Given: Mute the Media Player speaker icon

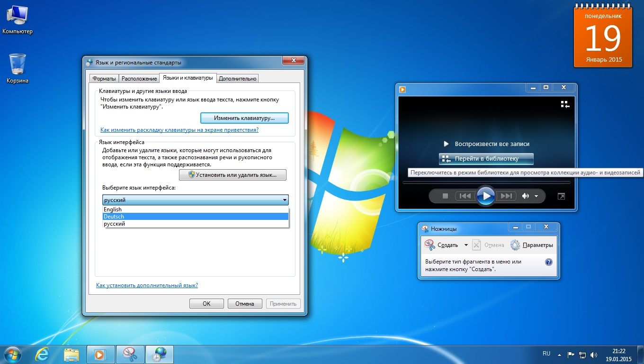Looking at the screenshot, I should pyautogui.click(x=525, y=196).
